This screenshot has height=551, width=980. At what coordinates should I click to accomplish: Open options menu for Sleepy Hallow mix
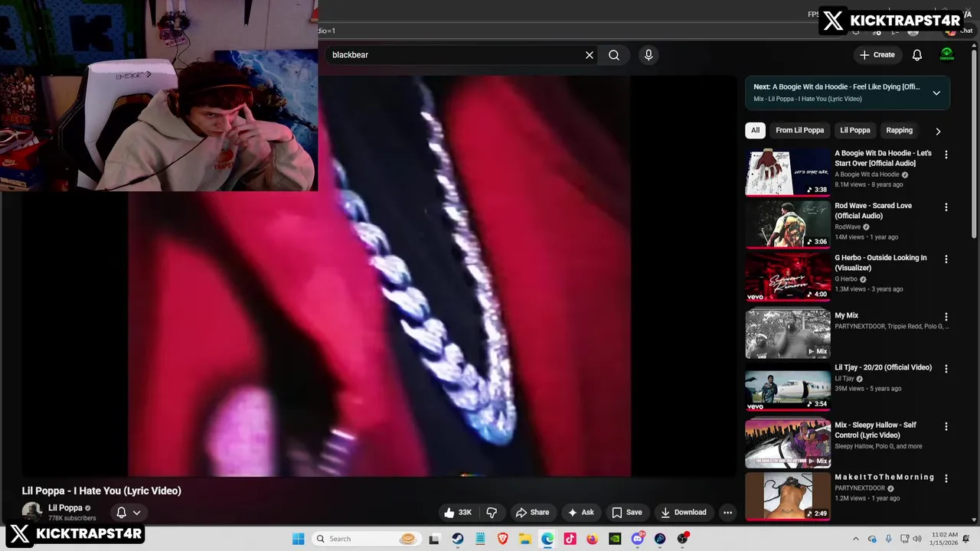pyautogui.click(x=946, y=426)
